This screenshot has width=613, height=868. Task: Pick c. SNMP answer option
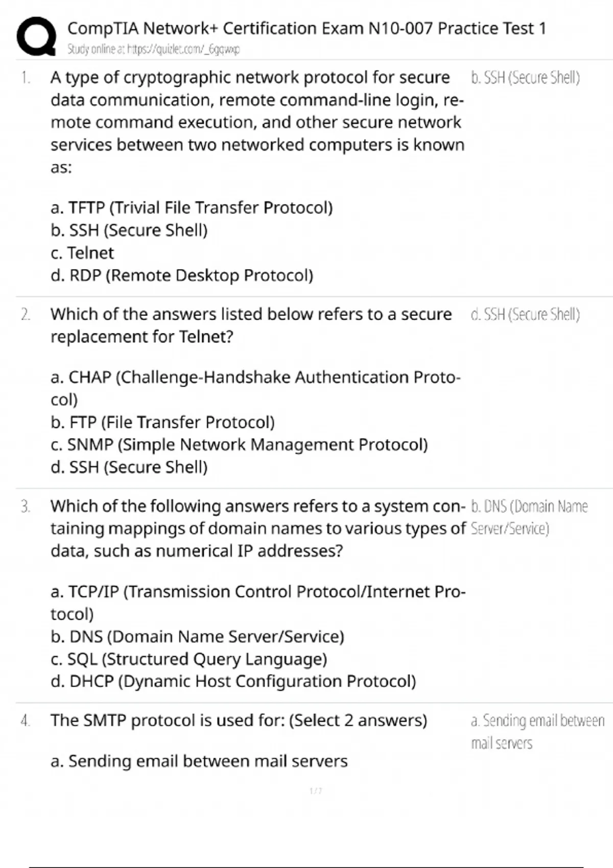pos(239,445)
